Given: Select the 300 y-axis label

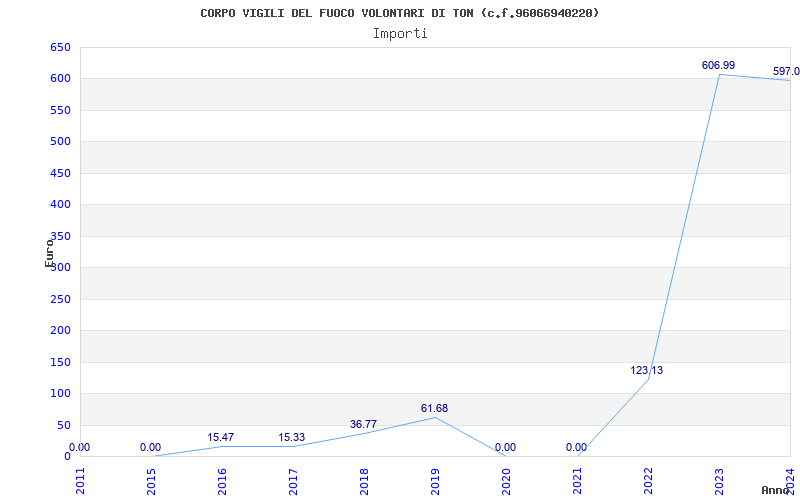Looking at the screenshot, I should tap(60, 267).
